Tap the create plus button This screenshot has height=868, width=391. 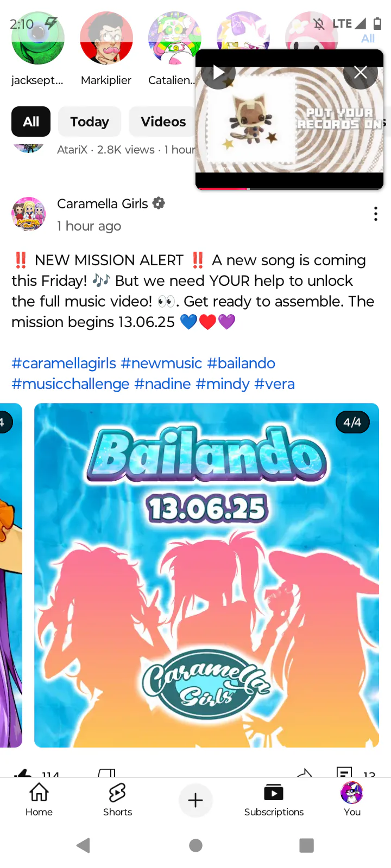(x=195, y=800)
